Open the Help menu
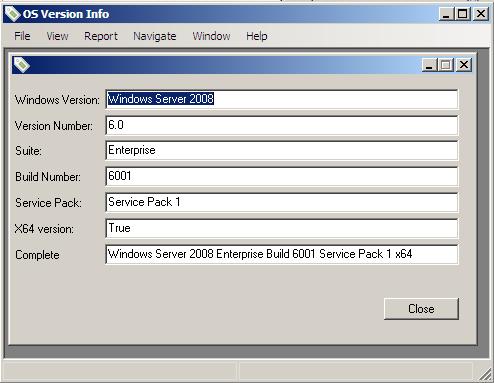Viewport: 494px width, 383px height. click(257, 36)
